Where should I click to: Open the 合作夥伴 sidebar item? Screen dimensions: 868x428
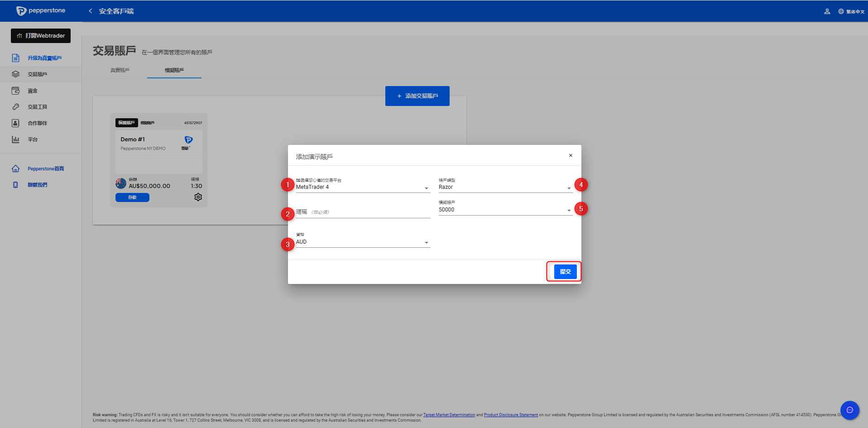(x=37, y=123)
